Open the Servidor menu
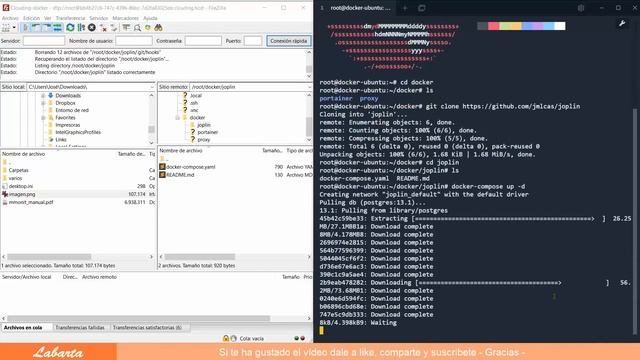The width and height of the screenshot is (640, 360). coord(99,18)
